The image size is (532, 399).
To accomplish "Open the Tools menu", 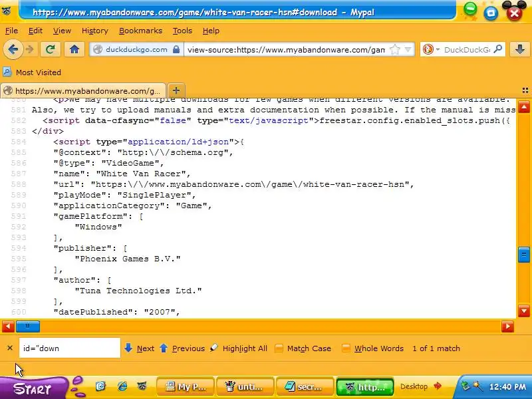I will point(182,31).
